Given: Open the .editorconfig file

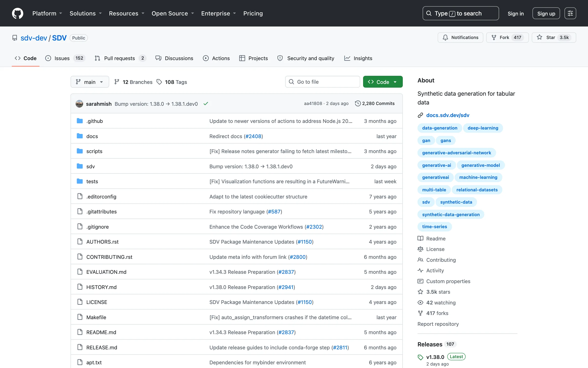Looking at the screenshot, I should click(x=101, y=197).
